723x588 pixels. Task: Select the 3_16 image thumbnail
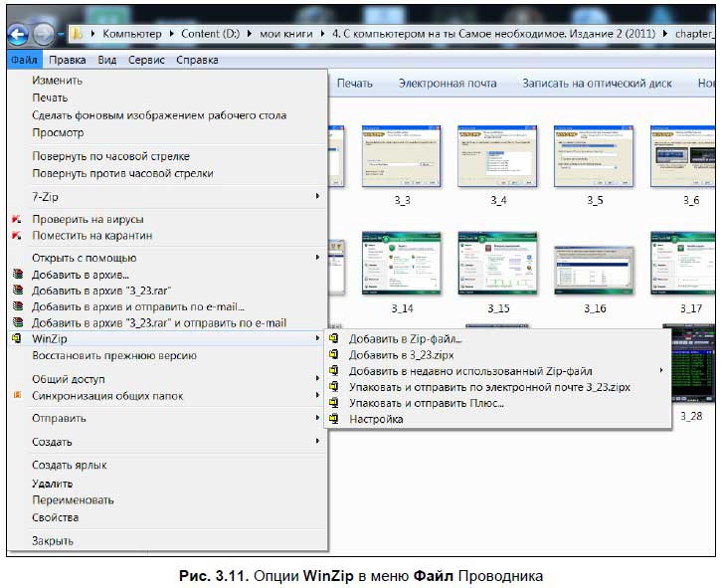[594, 271]
